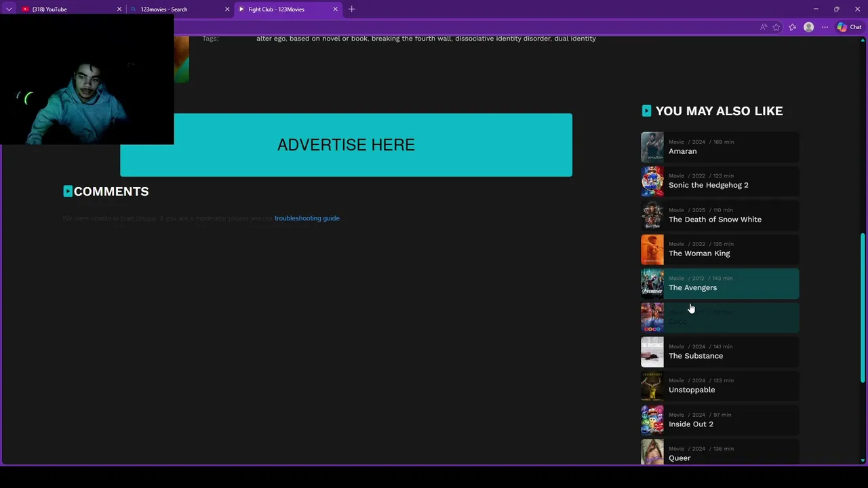Click the YOU MAY ALSO LIKE heading

coord(719,111)
